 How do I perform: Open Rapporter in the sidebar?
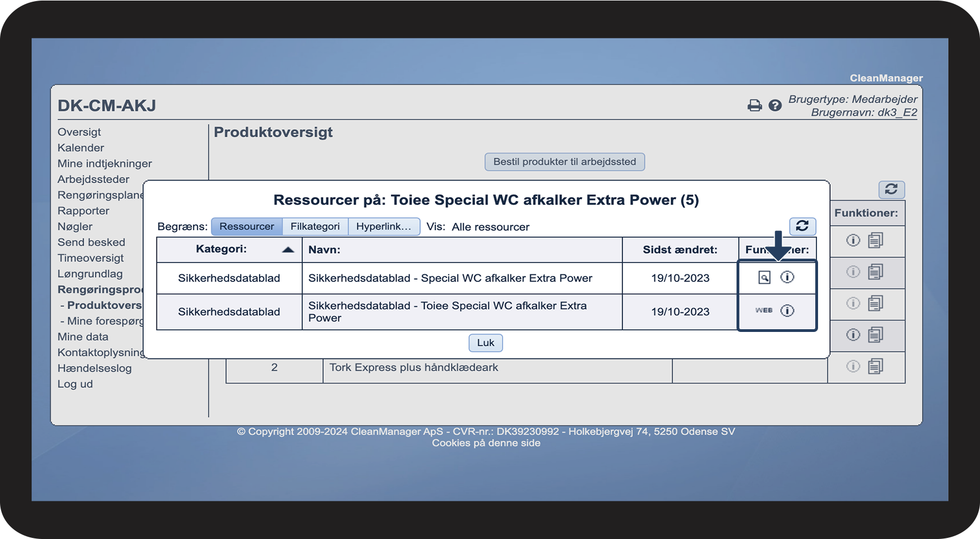[84, 211]
